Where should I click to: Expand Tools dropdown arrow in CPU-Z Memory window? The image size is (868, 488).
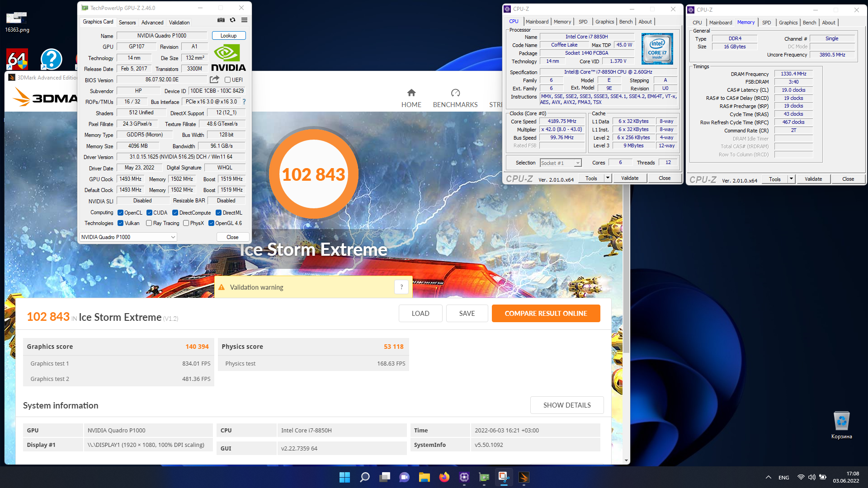click(x=791, y=179)
